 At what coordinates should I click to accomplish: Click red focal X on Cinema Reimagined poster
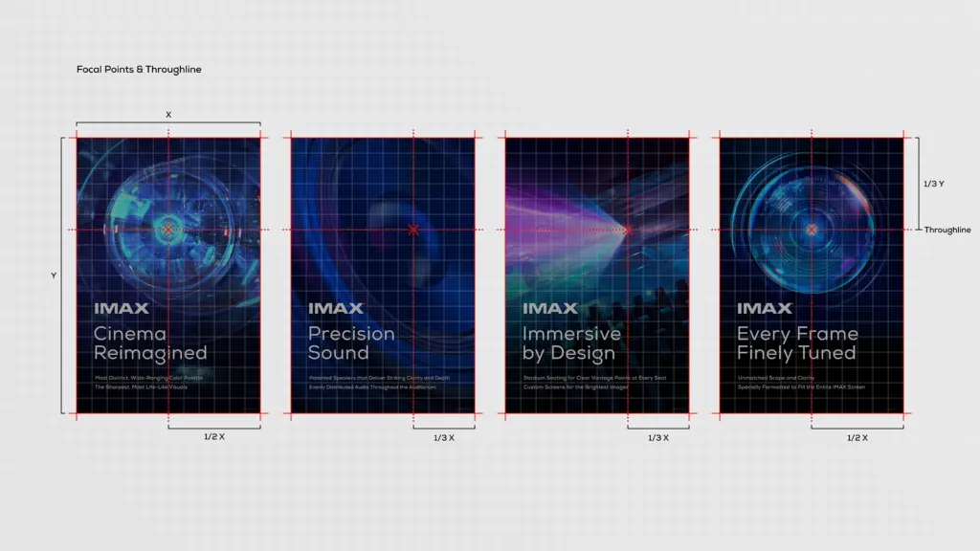point(168,230)
